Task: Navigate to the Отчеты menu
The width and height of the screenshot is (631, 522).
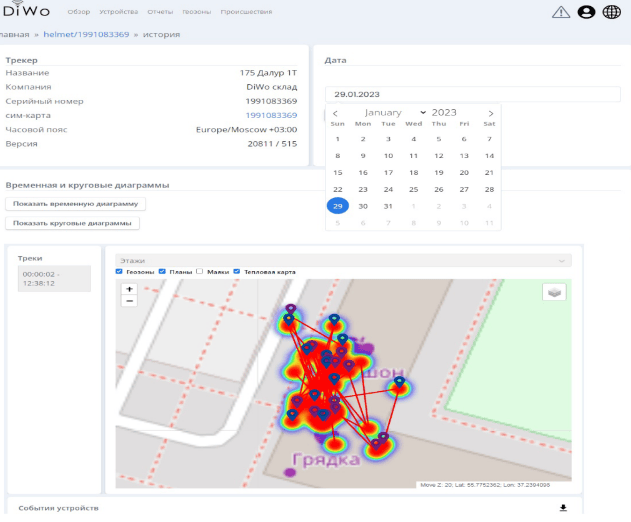Action: (160, 12)
